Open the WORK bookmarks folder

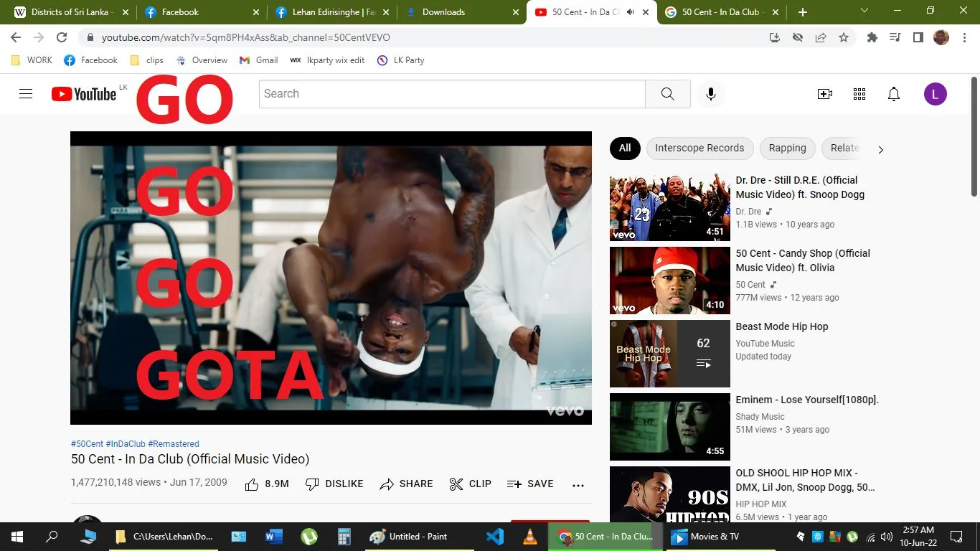coord(32,60)
